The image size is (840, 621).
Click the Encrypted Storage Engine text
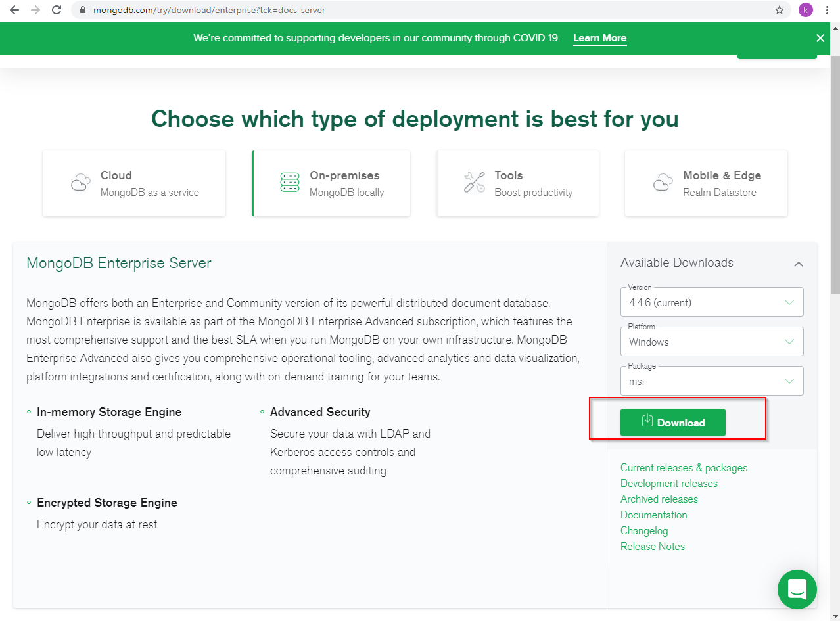(x=107, y=503)
